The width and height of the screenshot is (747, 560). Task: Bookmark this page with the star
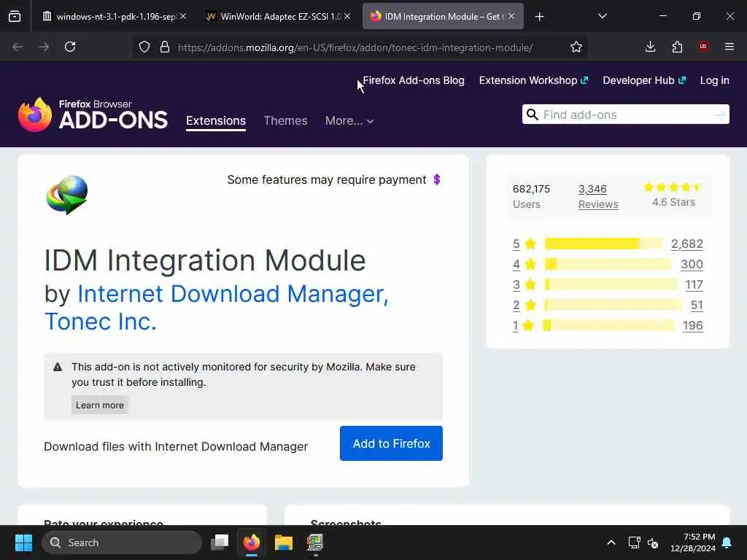(x=576, y=47)
